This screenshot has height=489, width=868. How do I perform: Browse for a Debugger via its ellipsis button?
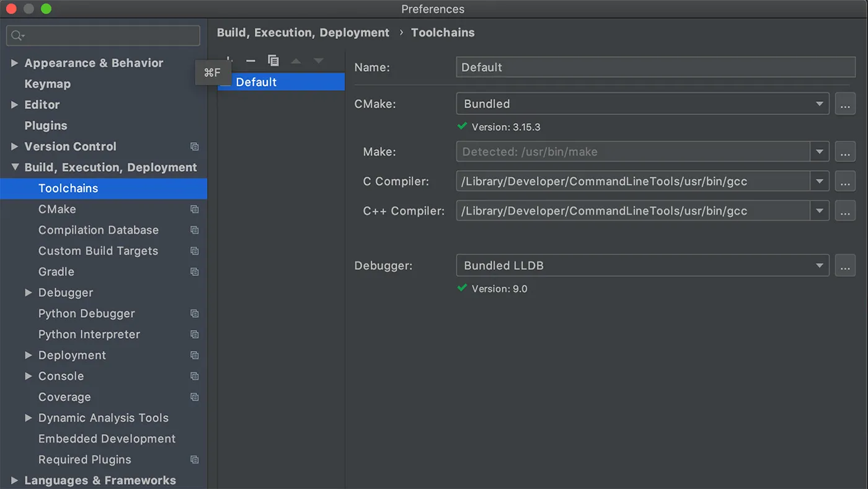845,266
